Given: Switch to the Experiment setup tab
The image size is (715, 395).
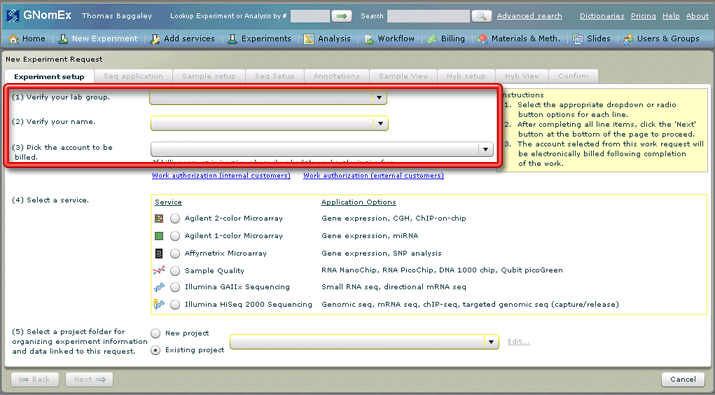Looking at the screenshot, I should 49,77.
